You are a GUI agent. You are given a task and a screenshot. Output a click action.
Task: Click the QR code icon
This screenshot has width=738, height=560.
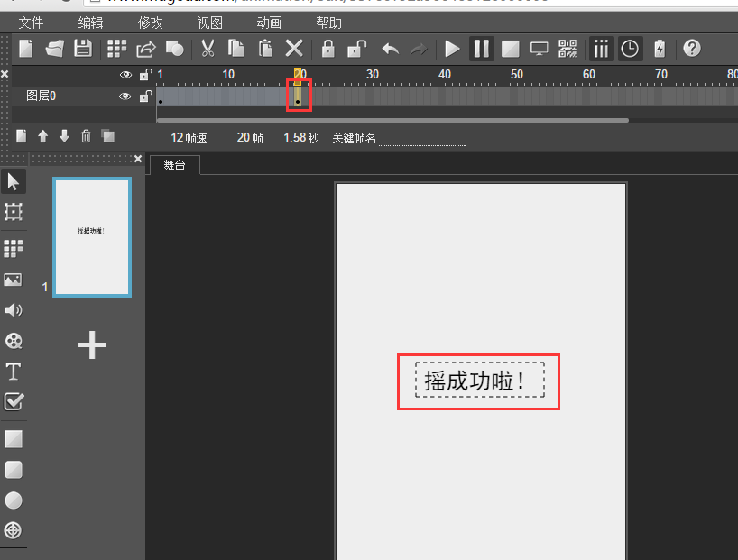[567, 49]
